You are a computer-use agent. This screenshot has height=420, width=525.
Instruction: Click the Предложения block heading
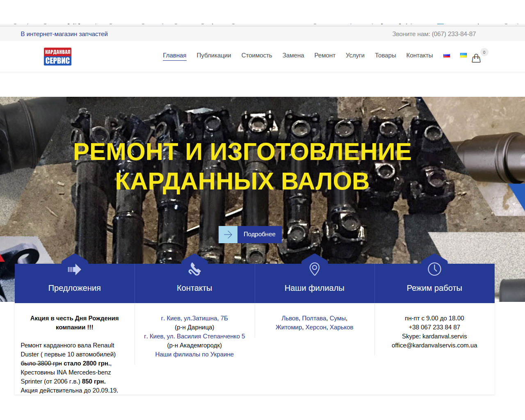coord(75,288)
